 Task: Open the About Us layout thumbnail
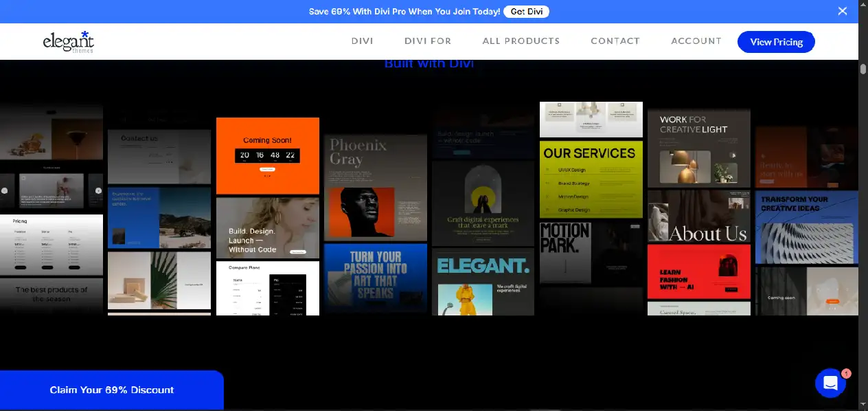pyautogui.click(x=699, y=216)
